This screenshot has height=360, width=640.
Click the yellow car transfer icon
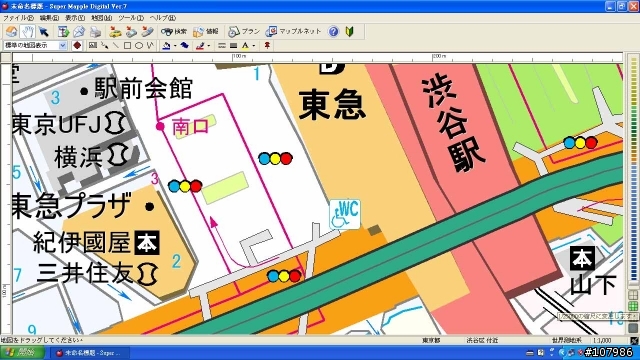click(x=115, y=32)
